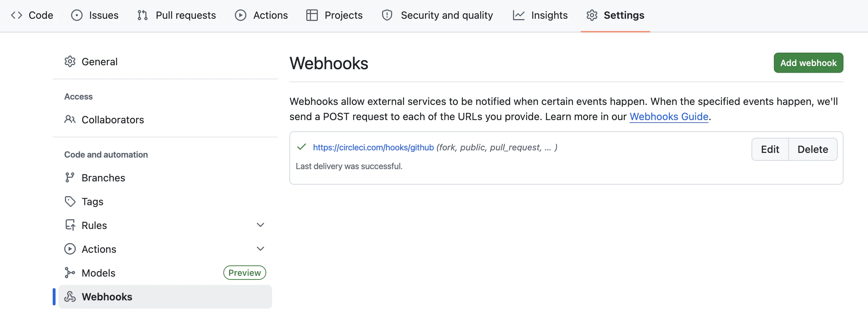The image size is (868, 313).
Task: Click Edit on the CircleCI webhook
Action: pyautogui.click(x=770, y=149)
